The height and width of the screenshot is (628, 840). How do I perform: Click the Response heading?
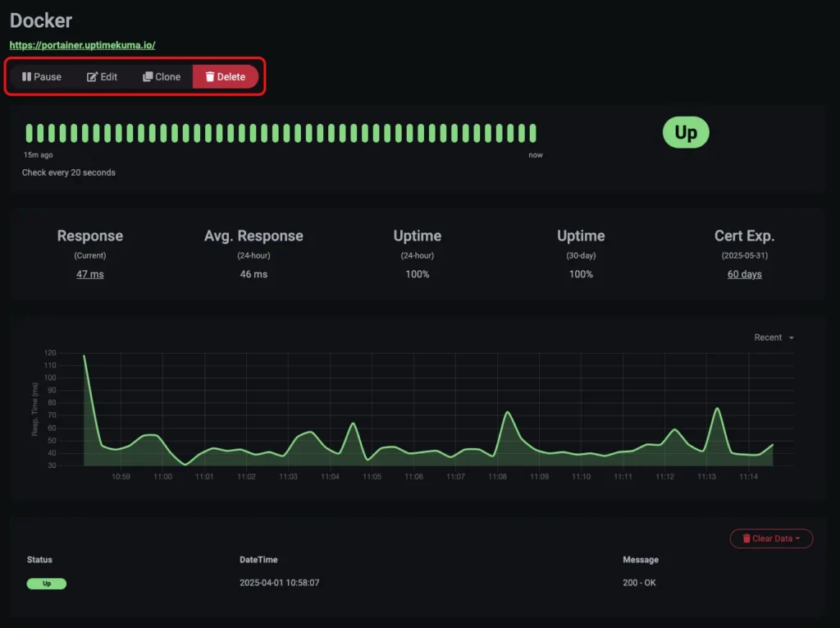coord(90,236)
